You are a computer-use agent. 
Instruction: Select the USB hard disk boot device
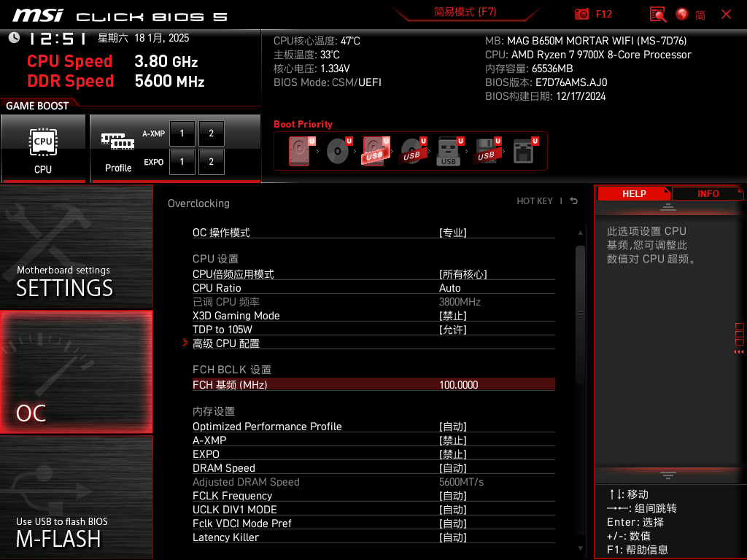376,151
